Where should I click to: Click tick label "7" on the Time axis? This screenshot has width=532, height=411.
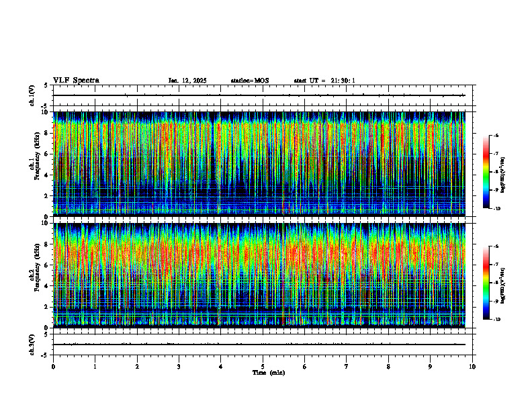pos(347,367)
